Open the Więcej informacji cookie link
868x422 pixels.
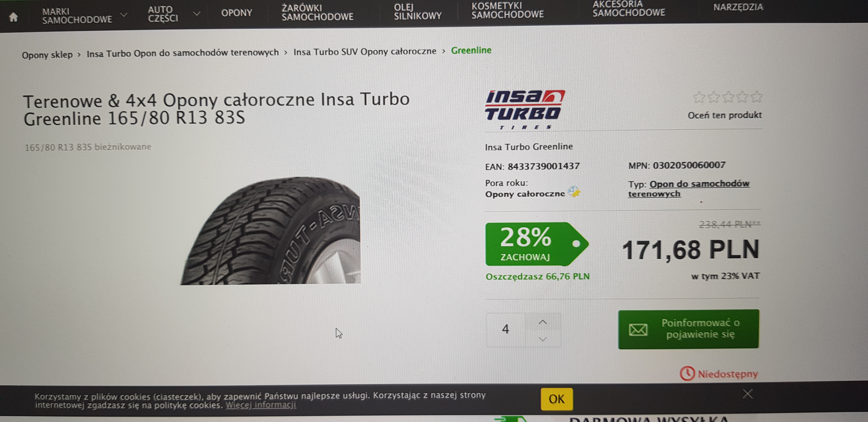click(261, 405)
